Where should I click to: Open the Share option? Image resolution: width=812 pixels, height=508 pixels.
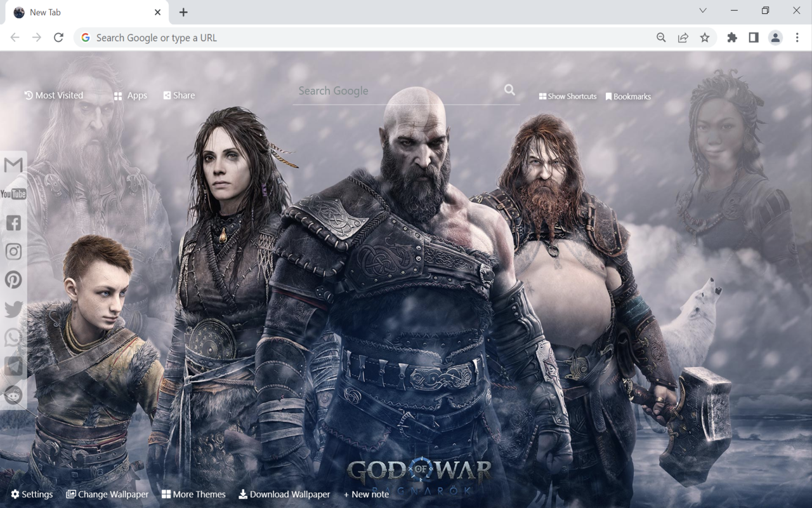tap(179, 95)
